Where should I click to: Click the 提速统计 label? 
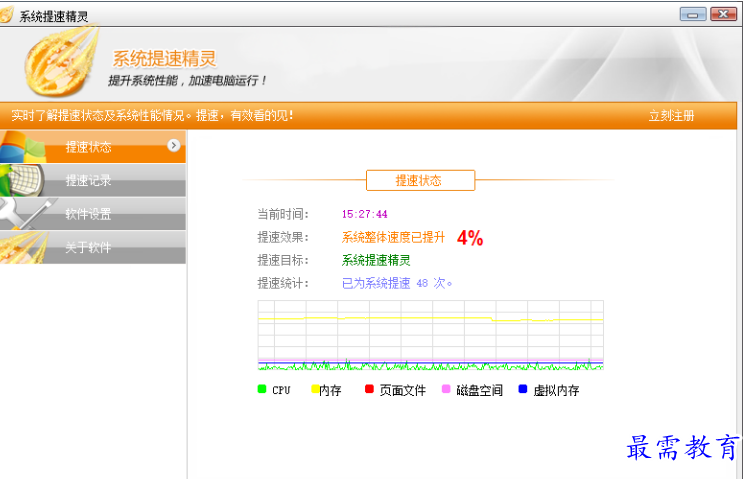(x=283, y=283)
